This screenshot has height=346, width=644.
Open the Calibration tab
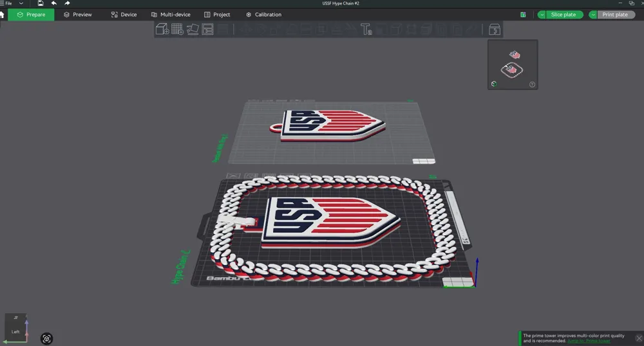tap(263, 14)
